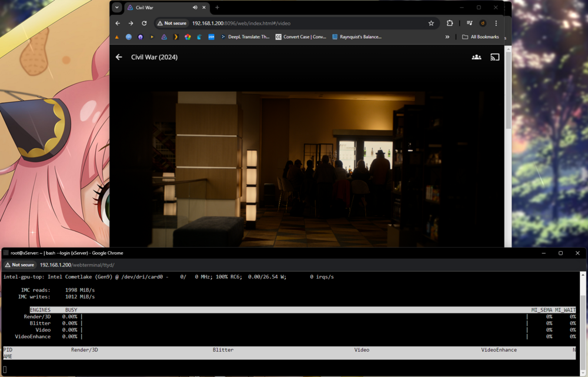Image resolution: width=588 pixels, height=377 pixels.
Task: Open Chrome Extensions puzzle icon
Action: pos(450,24)
